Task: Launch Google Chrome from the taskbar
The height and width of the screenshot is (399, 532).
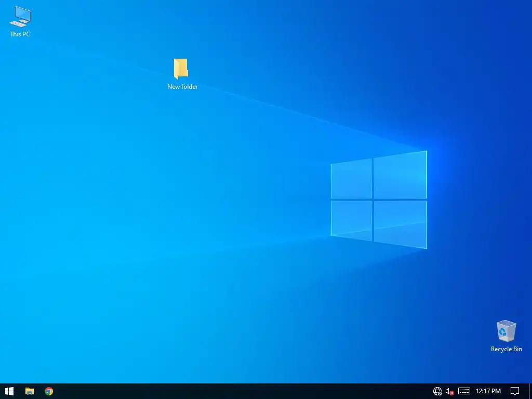Action: click(49, 391)
